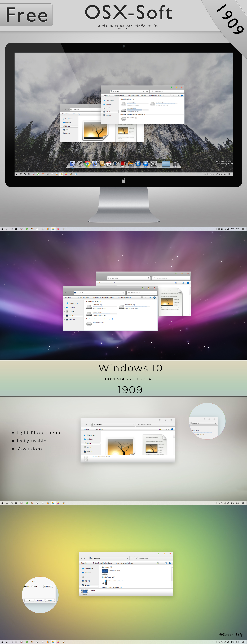The image size is (247, 644).
Task: Refresh the purple desktop This PC window
Action: click(123, 293)
